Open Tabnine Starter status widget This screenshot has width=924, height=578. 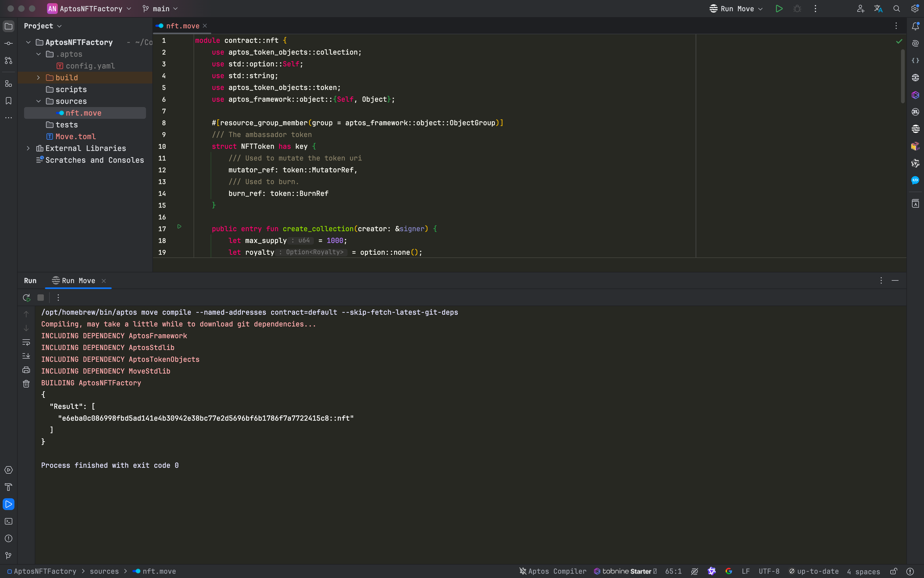(x=625, y=571)
